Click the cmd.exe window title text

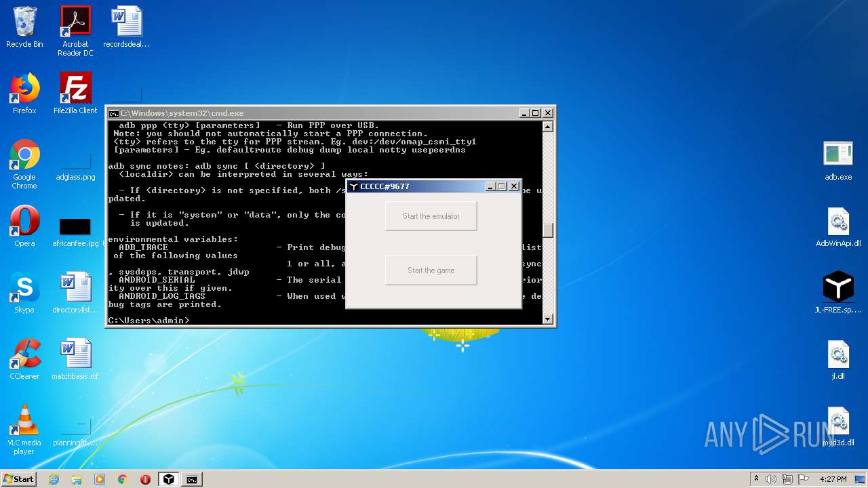pos(182,113)
